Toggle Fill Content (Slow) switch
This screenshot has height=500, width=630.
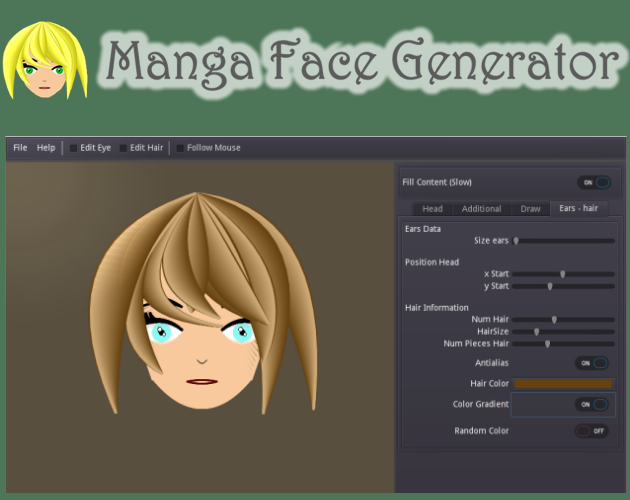594,182
